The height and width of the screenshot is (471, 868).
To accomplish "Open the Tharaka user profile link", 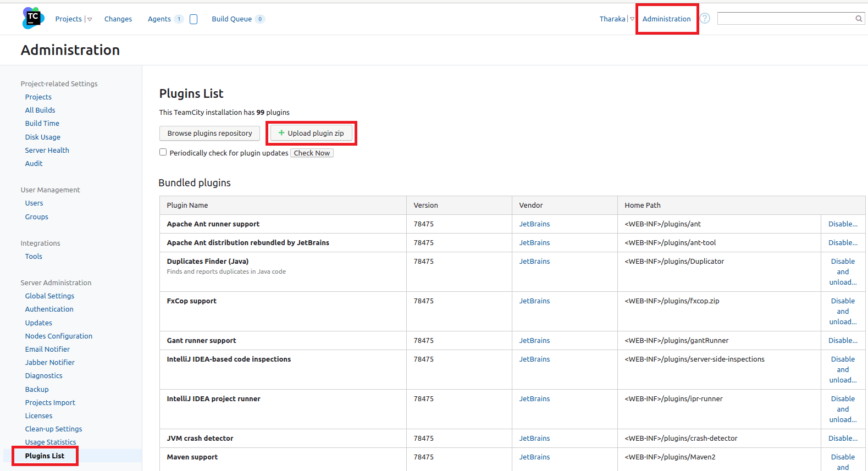I will 612,19.
